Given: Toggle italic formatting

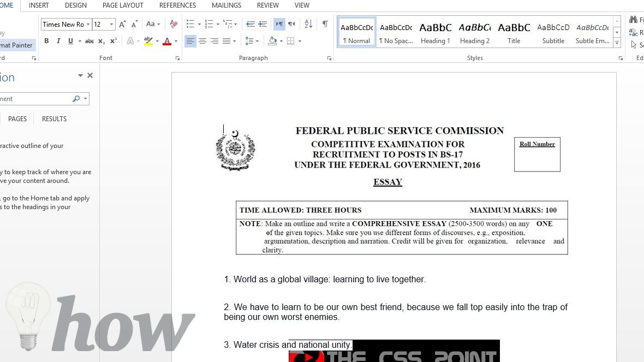Looking at the screenshot, I should [x=58, y=41].
